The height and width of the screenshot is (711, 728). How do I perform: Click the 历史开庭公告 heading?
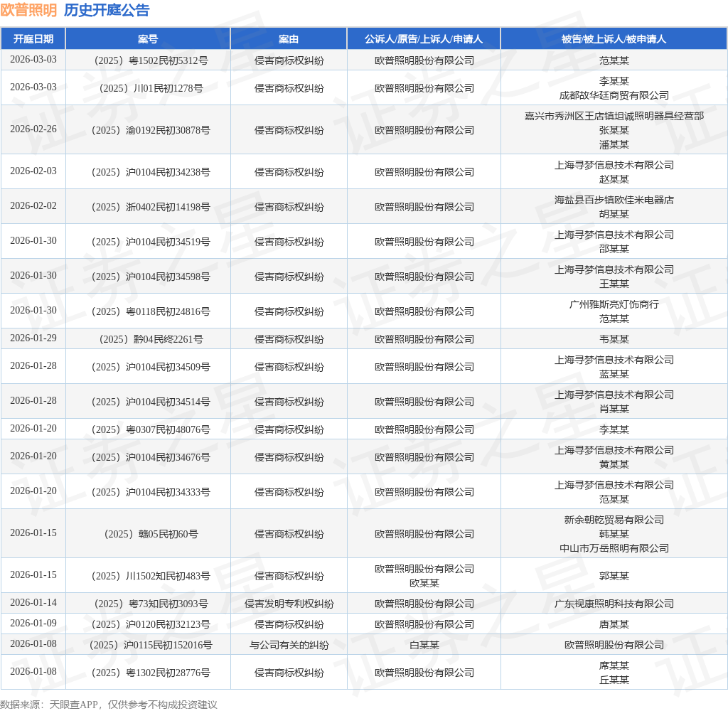point(107,10)
